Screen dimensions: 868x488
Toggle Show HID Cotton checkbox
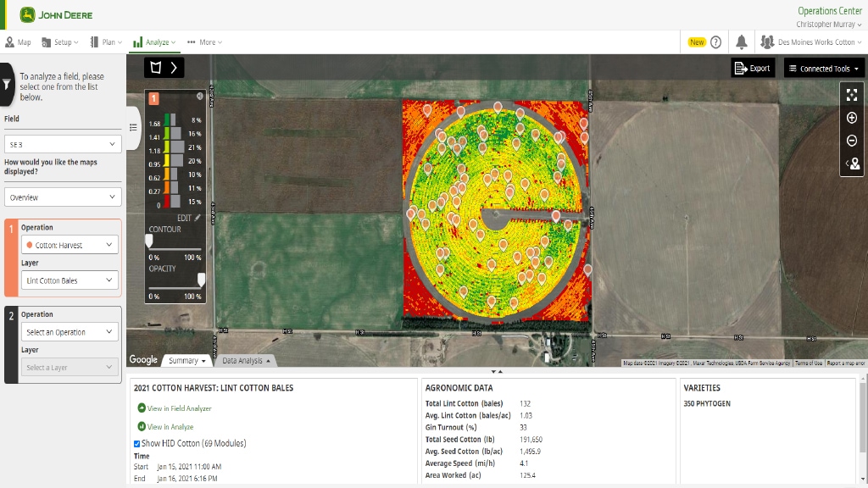[137, 443]
